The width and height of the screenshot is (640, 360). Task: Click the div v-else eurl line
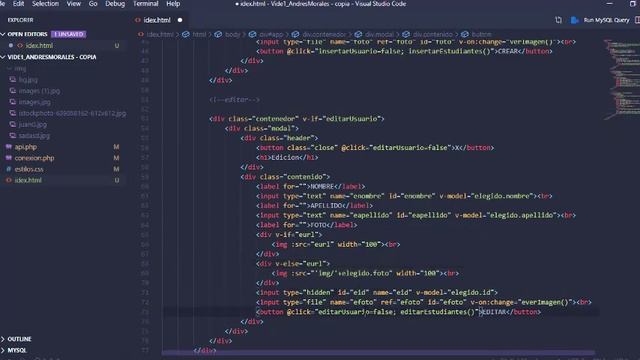click(x=293, y=264)
